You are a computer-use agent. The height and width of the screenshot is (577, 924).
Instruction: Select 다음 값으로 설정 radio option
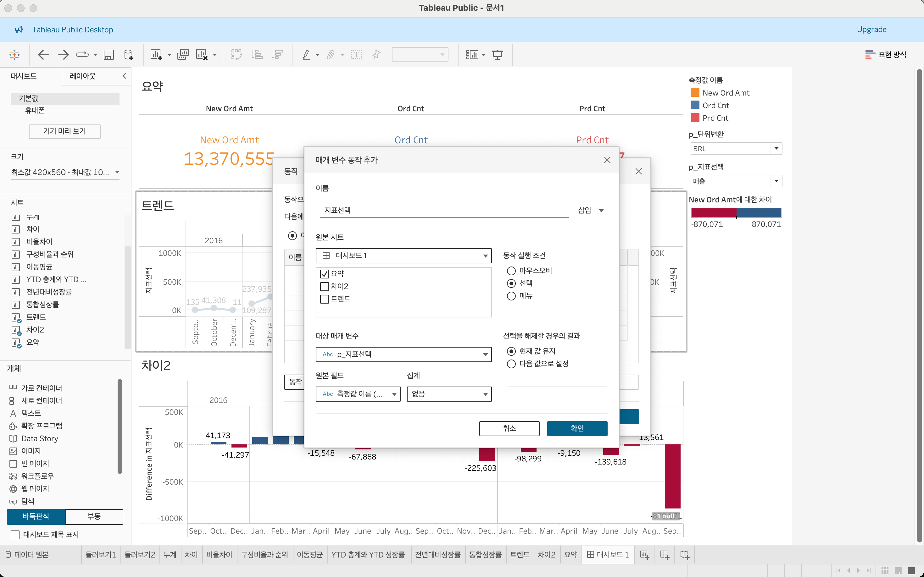click(x=511, y=364)
